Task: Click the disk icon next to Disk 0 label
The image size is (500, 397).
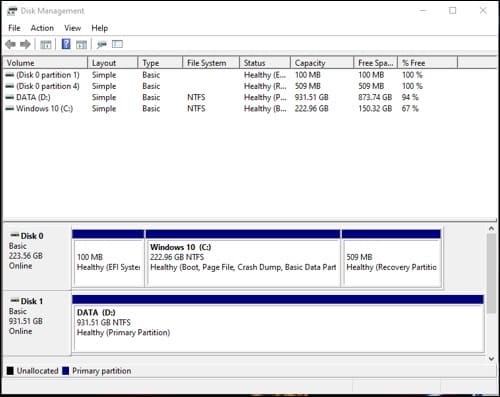Action: 15,235
